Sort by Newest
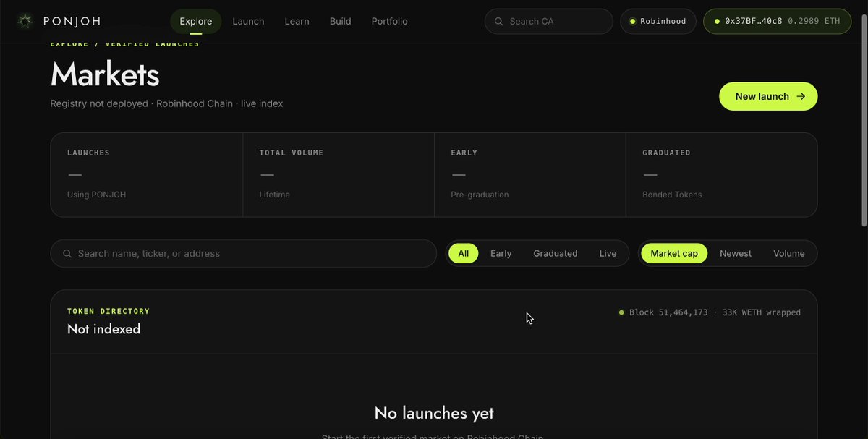 click(x=736, y=254)
